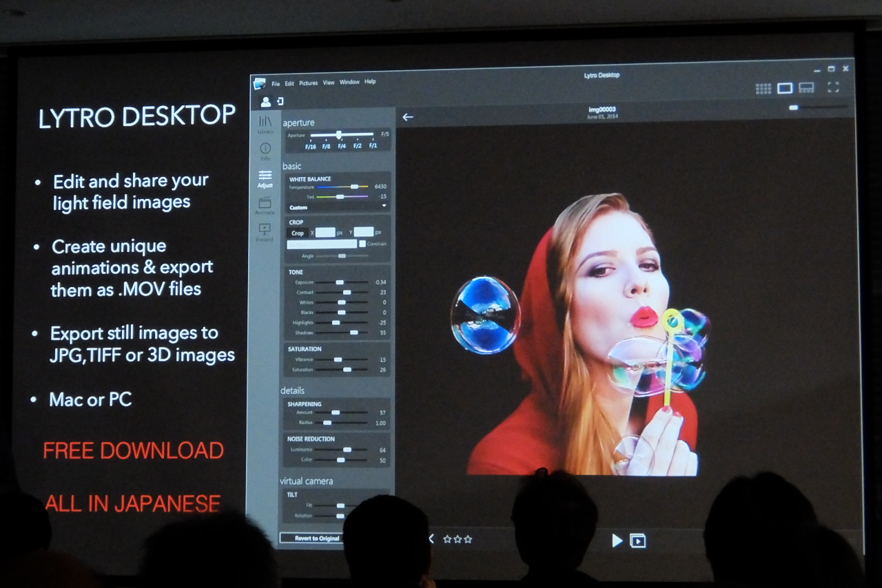Click the Contrast slider handle

pos(347,293)
